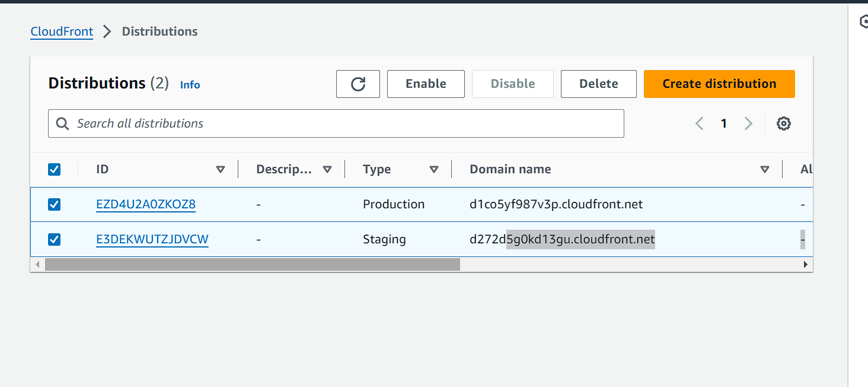Click Create distribution button
Viewport: 868px width, 387px height.
pyautogui.click(x=719, y=84)
